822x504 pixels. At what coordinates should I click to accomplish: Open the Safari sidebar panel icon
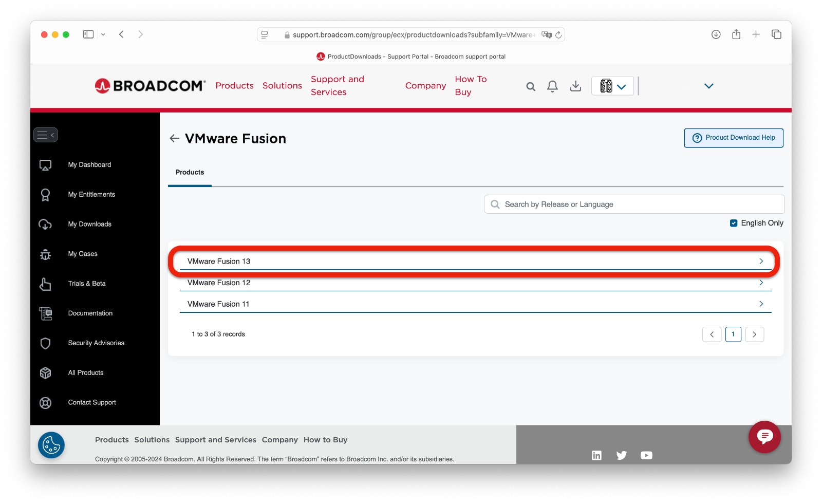coord(88,34)
